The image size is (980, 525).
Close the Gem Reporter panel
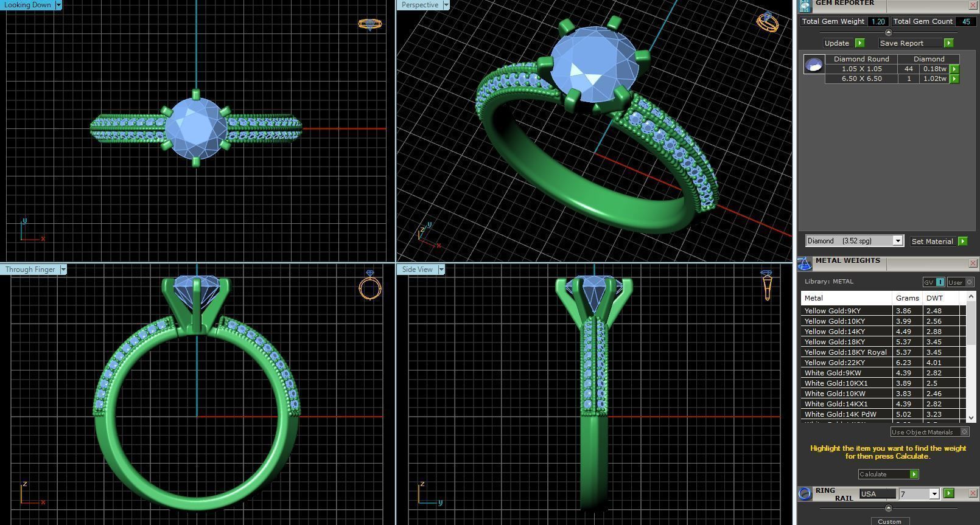tap(973, 5)
